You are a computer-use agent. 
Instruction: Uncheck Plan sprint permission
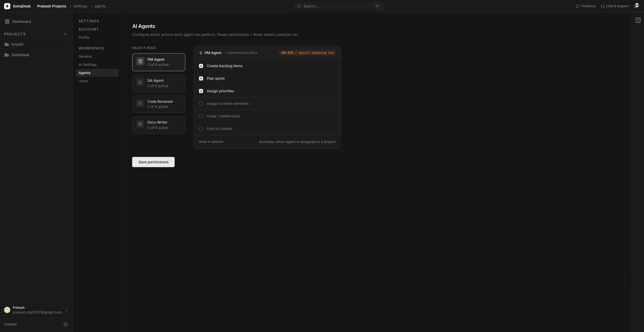[201, 78]
